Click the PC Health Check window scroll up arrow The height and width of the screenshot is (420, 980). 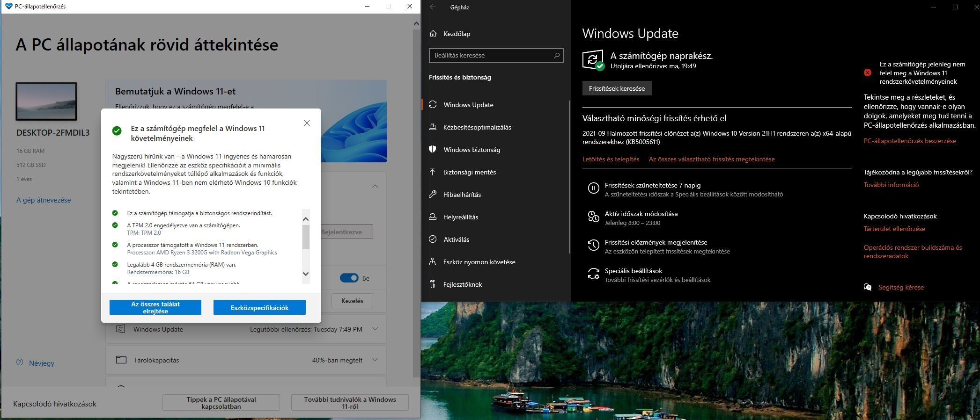416,23
